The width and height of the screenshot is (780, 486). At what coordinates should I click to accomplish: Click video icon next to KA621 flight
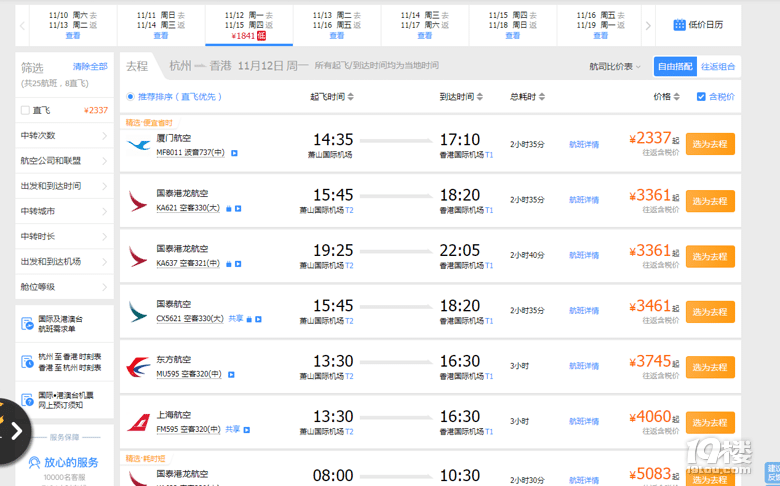coord(238,208)
